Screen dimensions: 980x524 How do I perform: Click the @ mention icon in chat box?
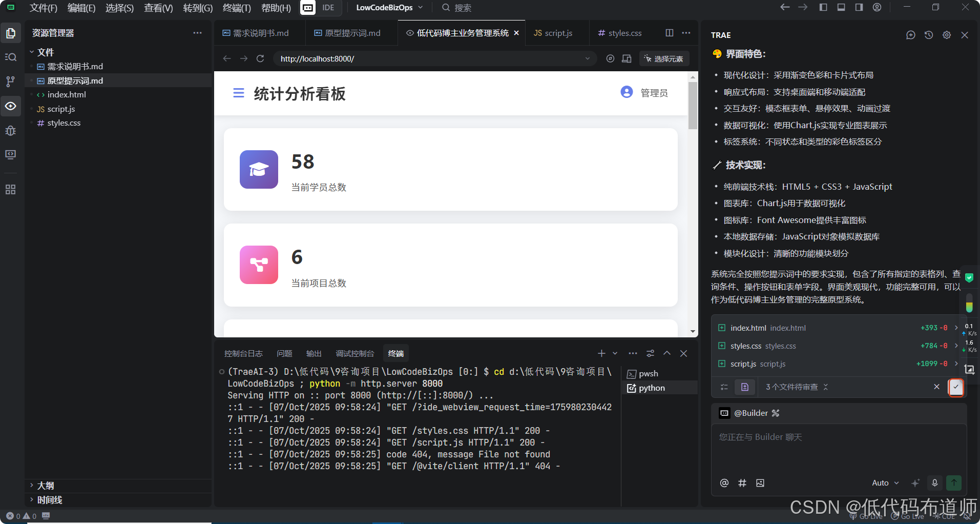point(724,482)
